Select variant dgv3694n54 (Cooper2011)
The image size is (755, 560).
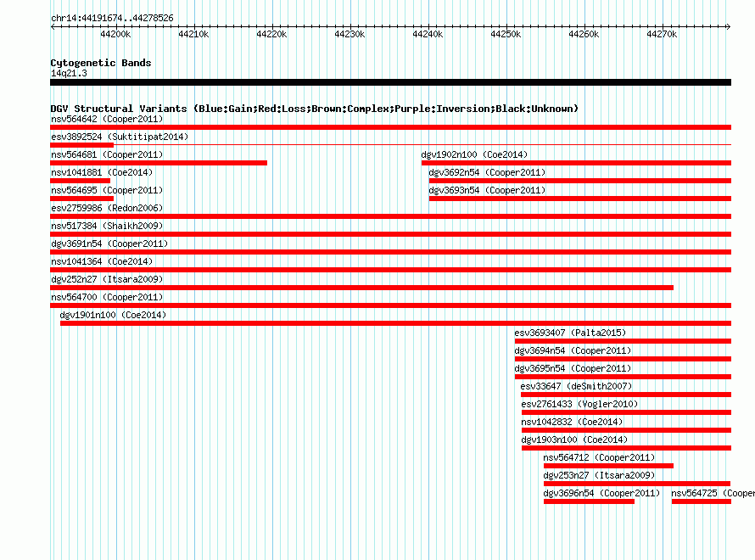[x=573, y=350]
